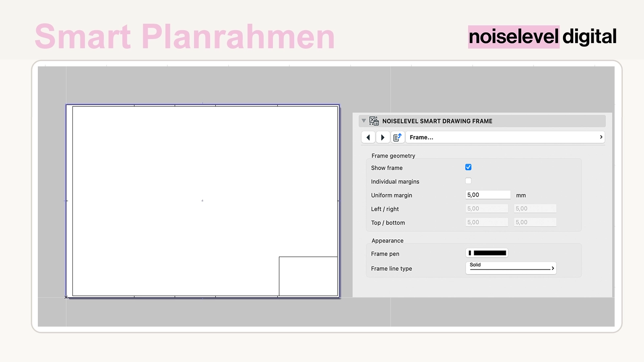Click the disabled Right margin field
Viewport: 644px width, 362px height.
pyautogui.click(x=535, y=208)
